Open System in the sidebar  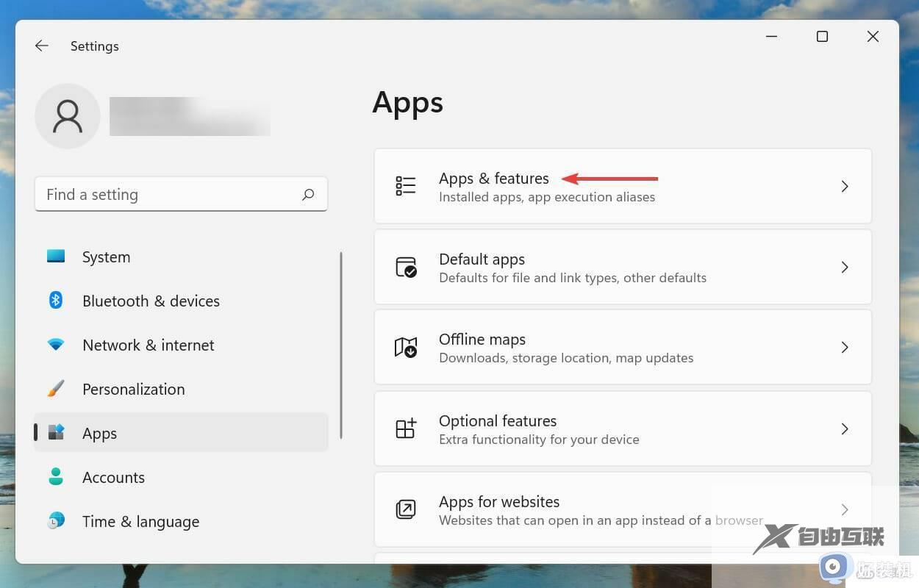tap(106, 257)
